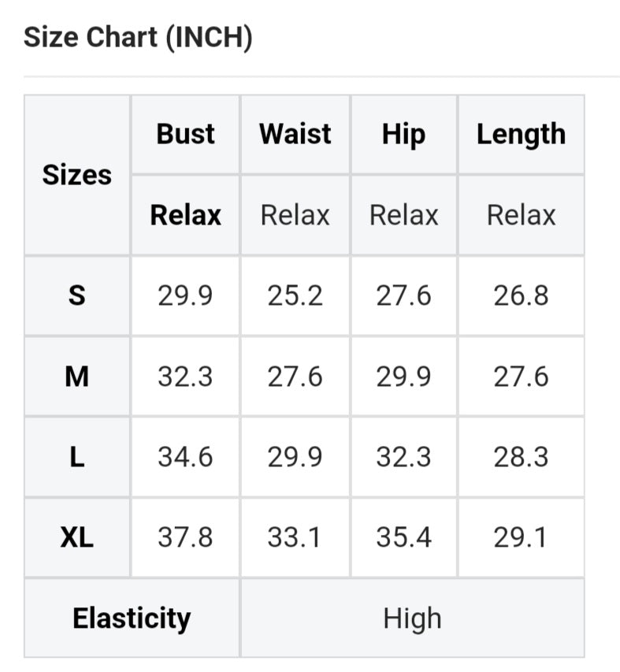Select the M size row label
The image size is (620, 672).
(76, 377)
